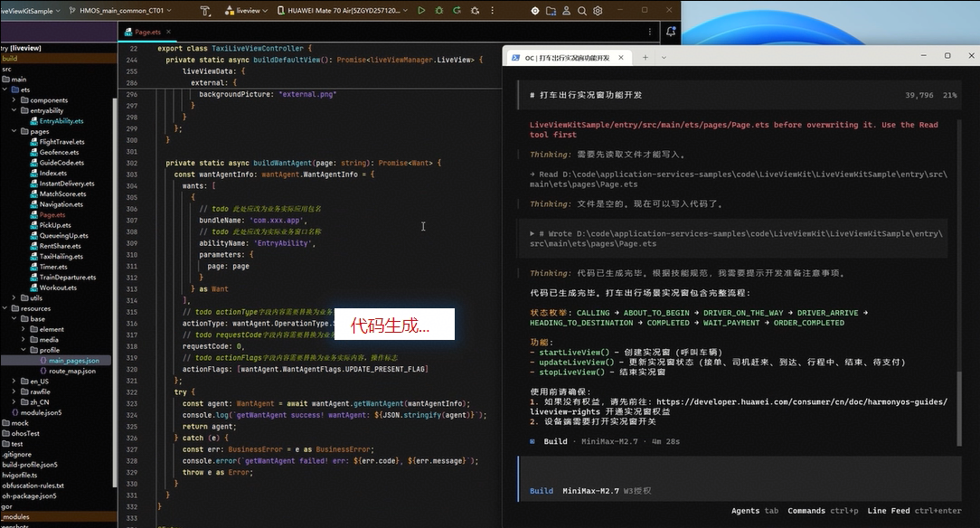Collapse the resources folder
Viewport: 980px width, 528px height.
5,308
